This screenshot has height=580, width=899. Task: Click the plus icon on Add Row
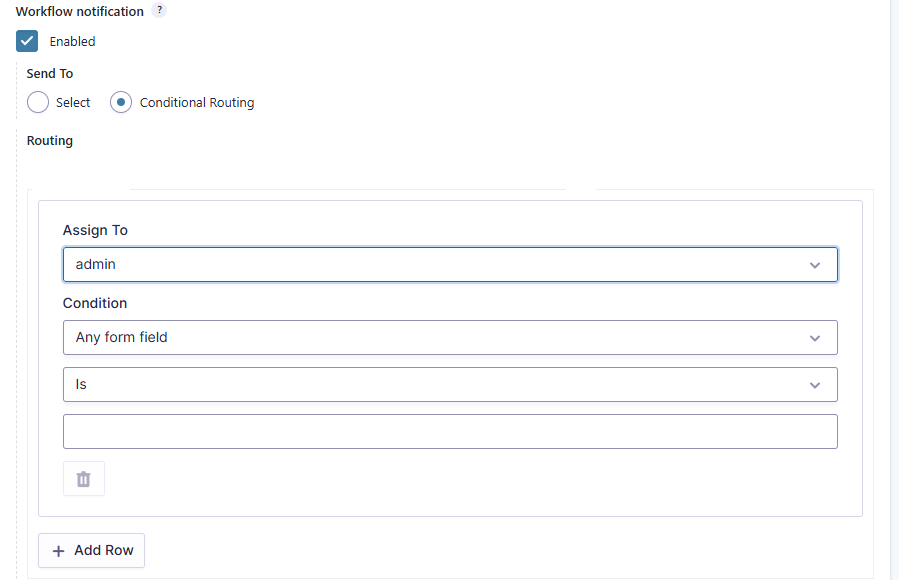58,551
